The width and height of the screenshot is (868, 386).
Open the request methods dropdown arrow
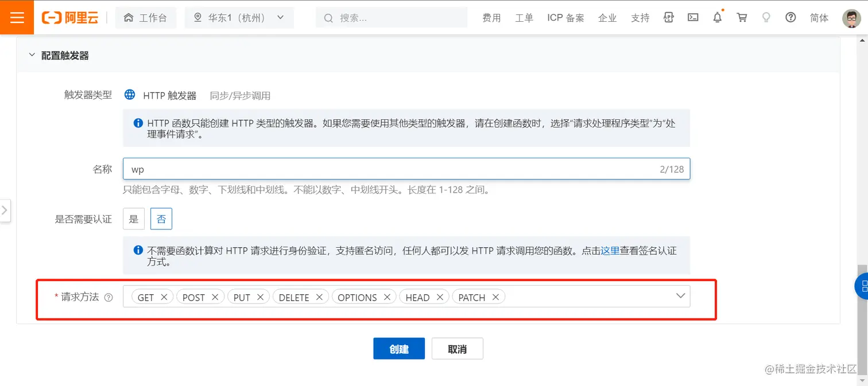[681, 296]
